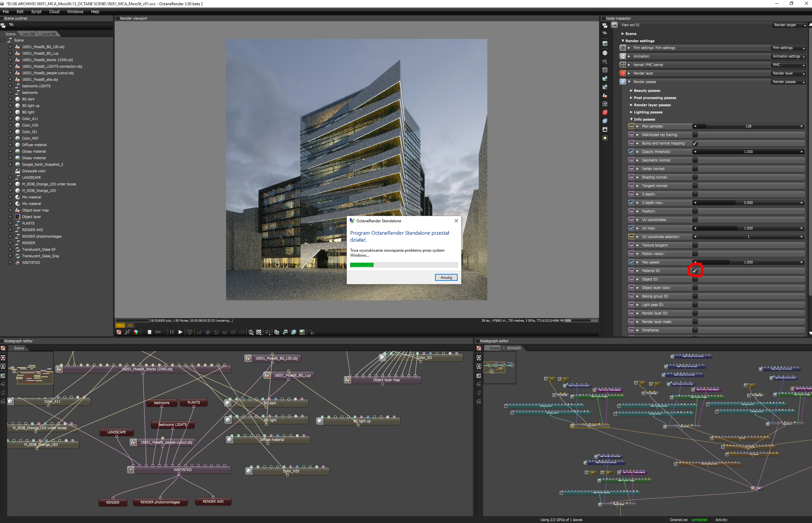The image size is (812, 523).
Task: Open the PMC kernel type dropdown
Action: click(788, 65)
